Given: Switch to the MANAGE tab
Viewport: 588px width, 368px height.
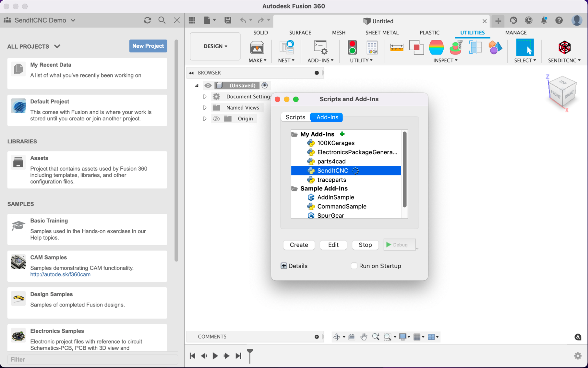Looking at the screenshot, I should 516,33.
